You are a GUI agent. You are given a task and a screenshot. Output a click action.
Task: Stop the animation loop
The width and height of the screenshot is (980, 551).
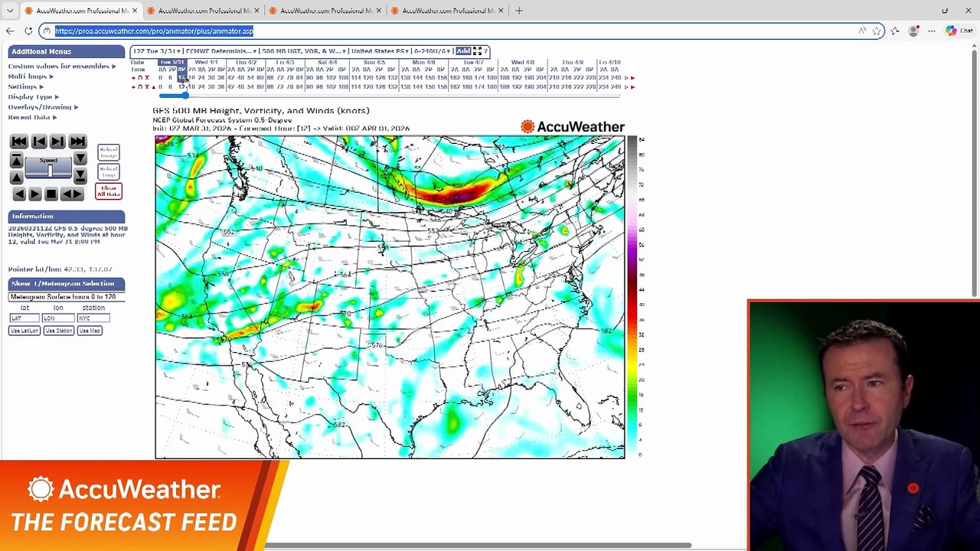pos(51,194)
